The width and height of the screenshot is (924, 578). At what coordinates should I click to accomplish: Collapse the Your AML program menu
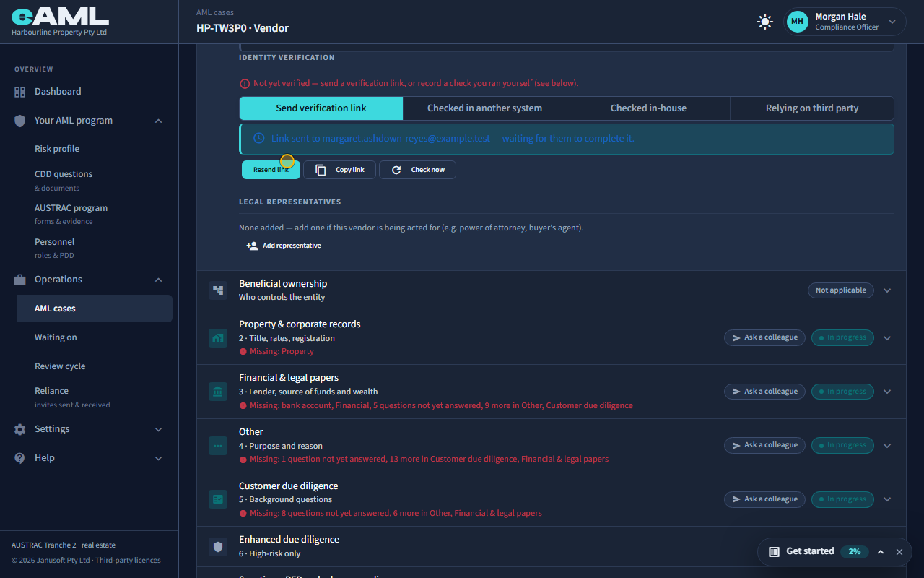pos(159,121)
